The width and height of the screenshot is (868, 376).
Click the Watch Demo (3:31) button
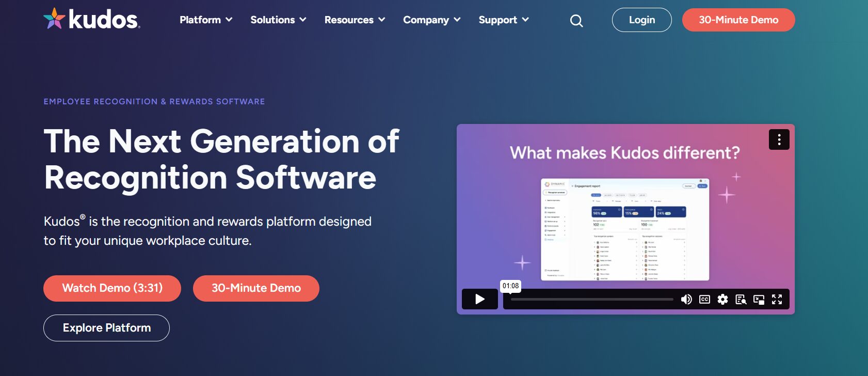[112, 288]
